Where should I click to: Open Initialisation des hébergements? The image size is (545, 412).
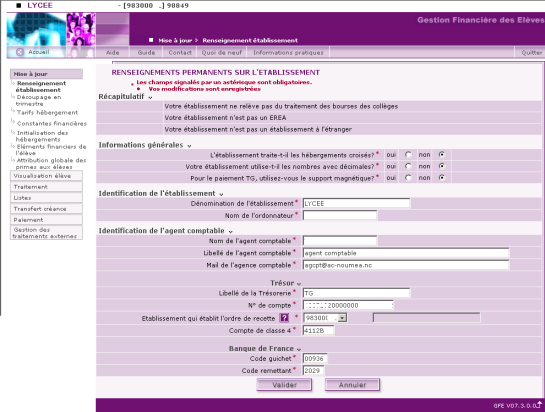coord(42,136)
